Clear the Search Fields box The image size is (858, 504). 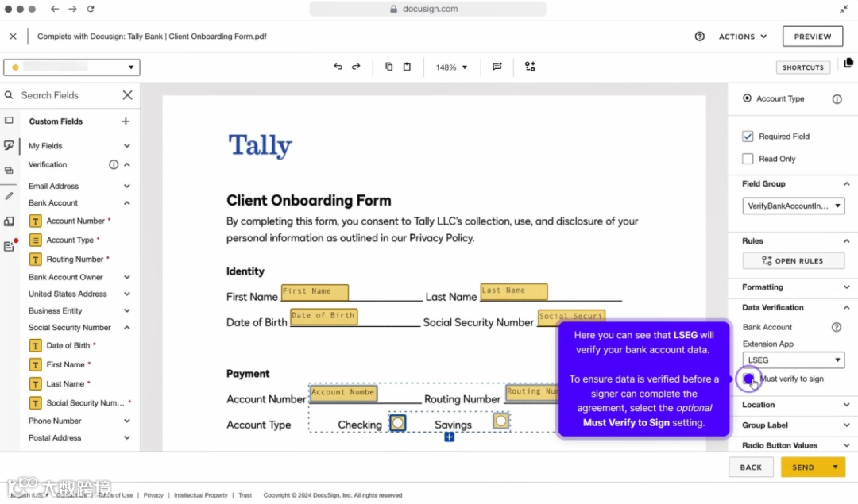point(127,95)
